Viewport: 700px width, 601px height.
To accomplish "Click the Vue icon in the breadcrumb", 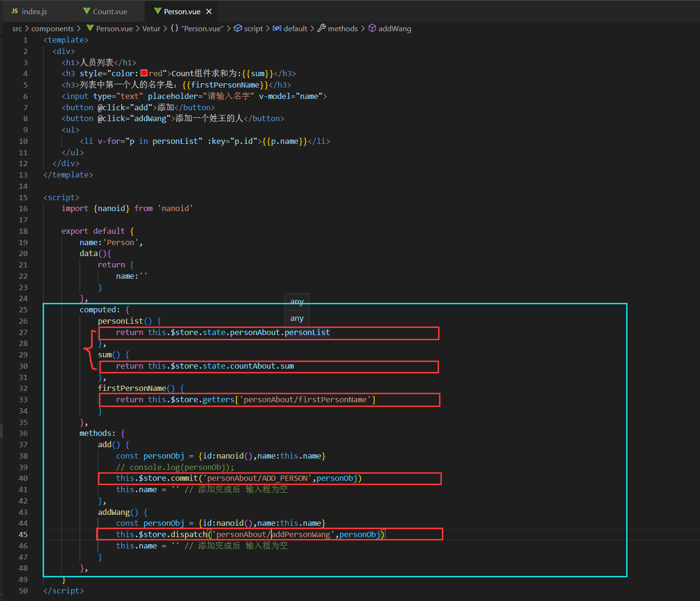I will click(x=90, y=28).
